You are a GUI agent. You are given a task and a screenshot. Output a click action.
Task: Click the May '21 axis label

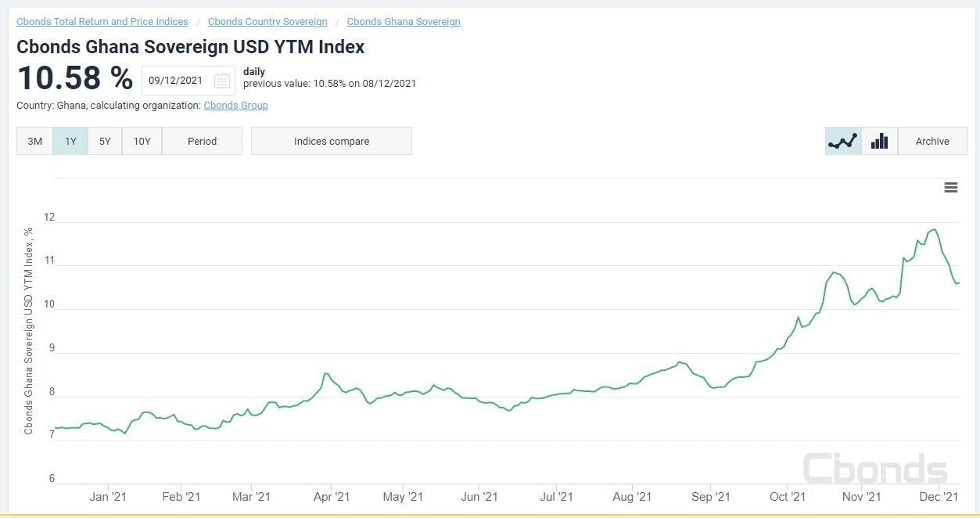point(404,497)
